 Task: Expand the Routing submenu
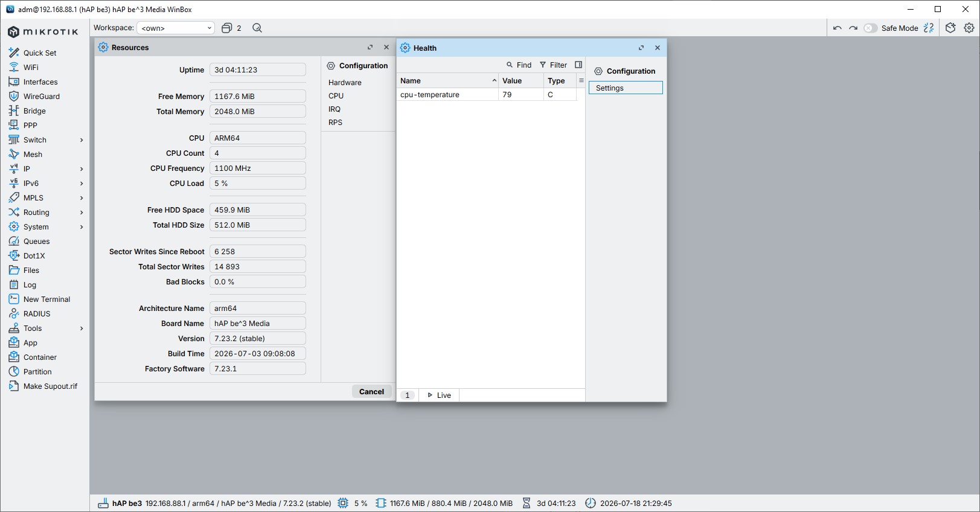pyautogui.click(x=82, y=213)
